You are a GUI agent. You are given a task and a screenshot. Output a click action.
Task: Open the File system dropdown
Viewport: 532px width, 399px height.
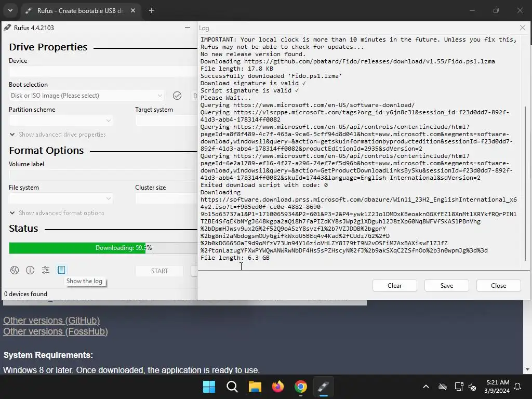61,198
